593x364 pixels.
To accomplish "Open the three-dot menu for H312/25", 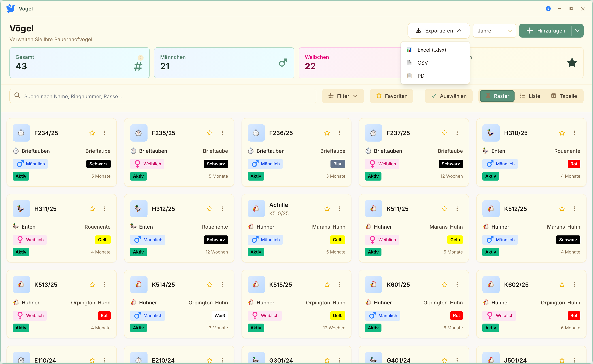I will 222,209.
